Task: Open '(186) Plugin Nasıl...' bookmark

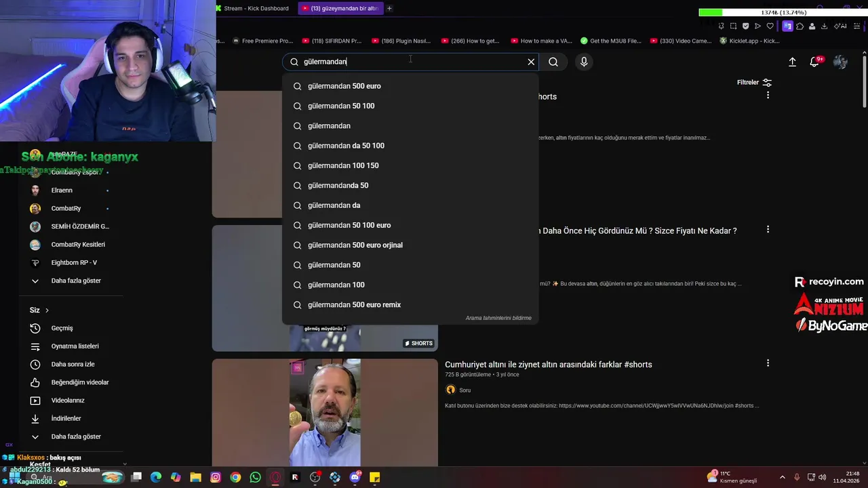Action: click(401, 41)
